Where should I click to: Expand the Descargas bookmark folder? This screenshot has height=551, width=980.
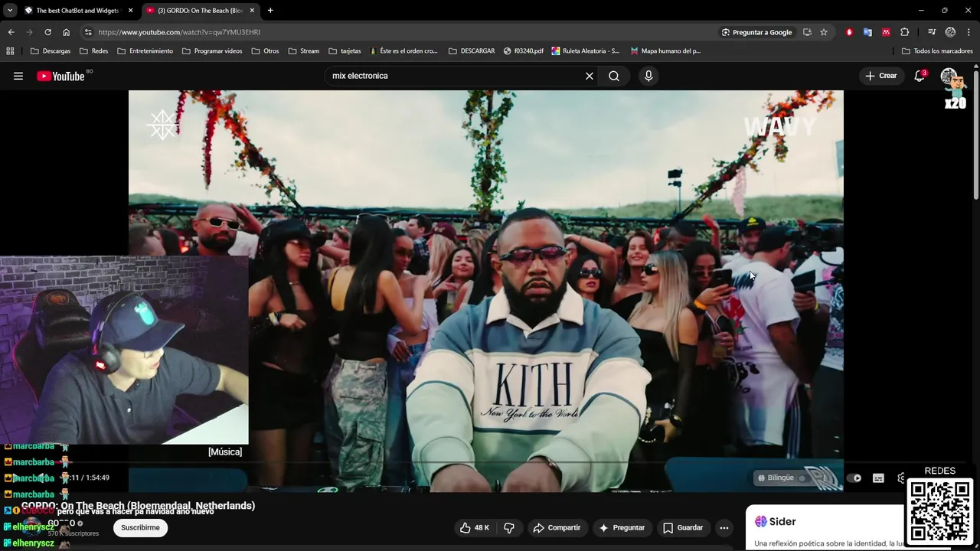[x=51, y=51]
